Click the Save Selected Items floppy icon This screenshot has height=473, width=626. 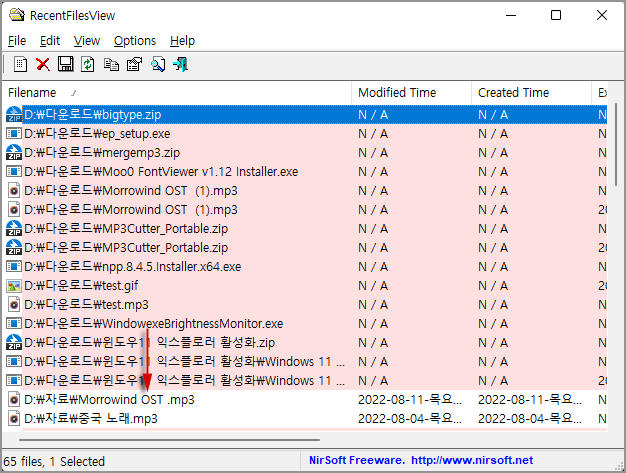(65, 64)
